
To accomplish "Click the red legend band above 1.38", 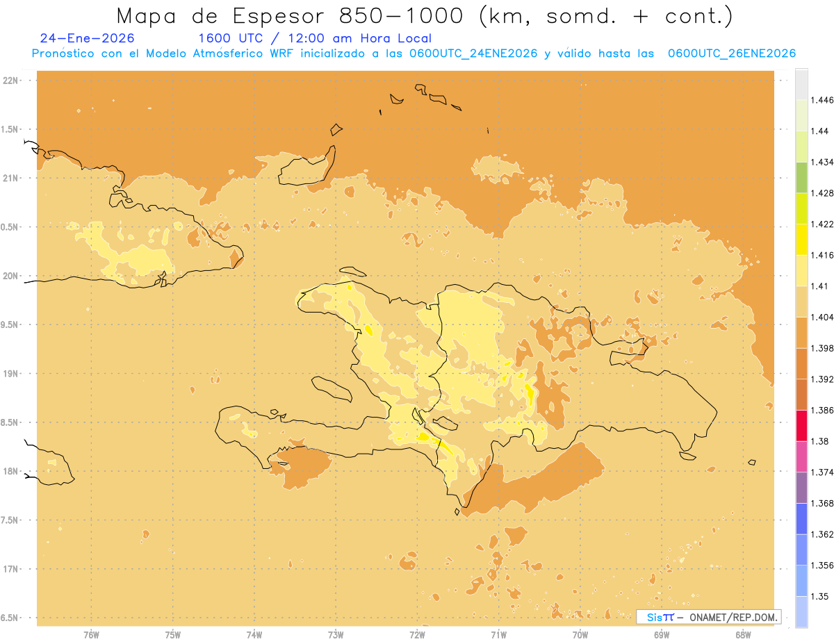I will click(801, 425).
